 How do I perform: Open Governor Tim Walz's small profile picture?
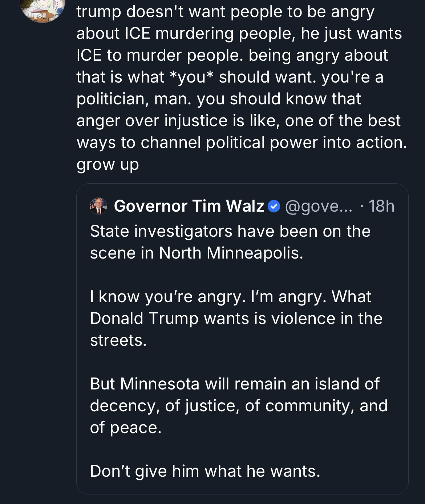(98, 206)
